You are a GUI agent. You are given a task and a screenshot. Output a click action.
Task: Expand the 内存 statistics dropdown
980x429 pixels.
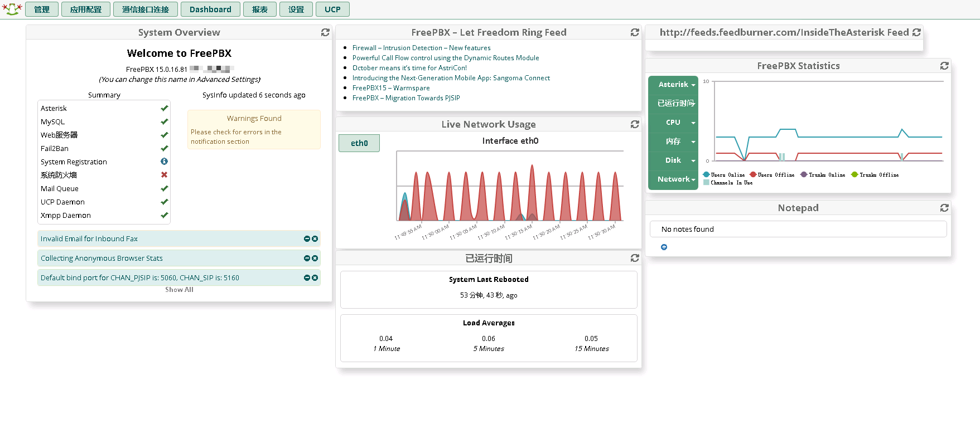[x=673, y=142]
